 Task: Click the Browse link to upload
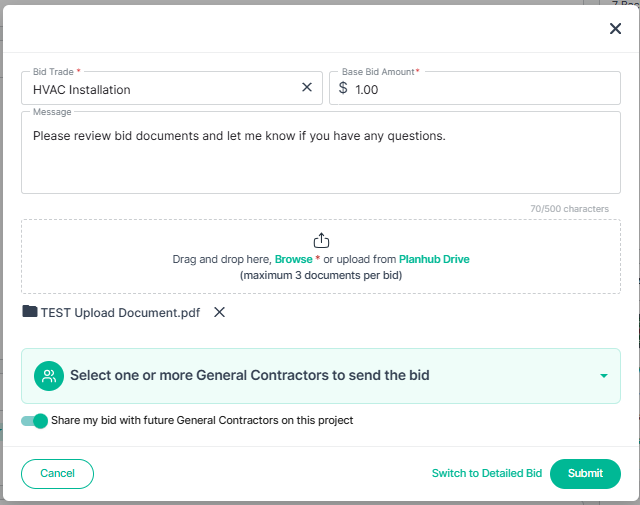293,259
